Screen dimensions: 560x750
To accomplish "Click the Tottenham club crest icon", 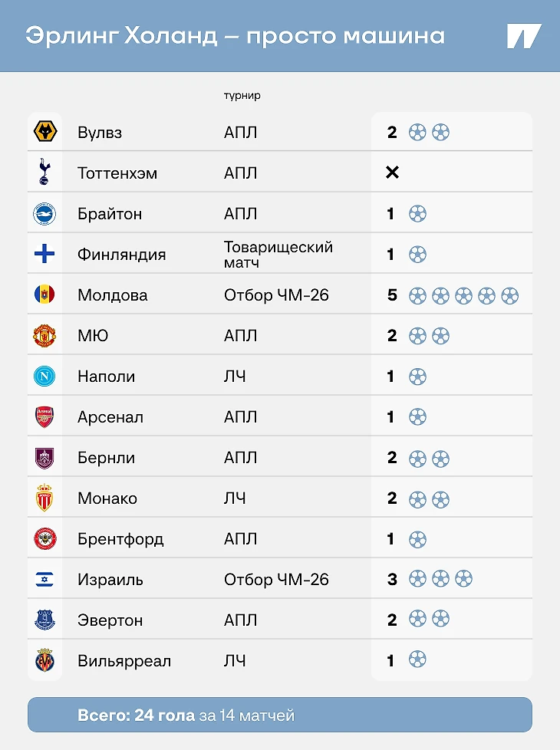I will (x=44, y=173).
